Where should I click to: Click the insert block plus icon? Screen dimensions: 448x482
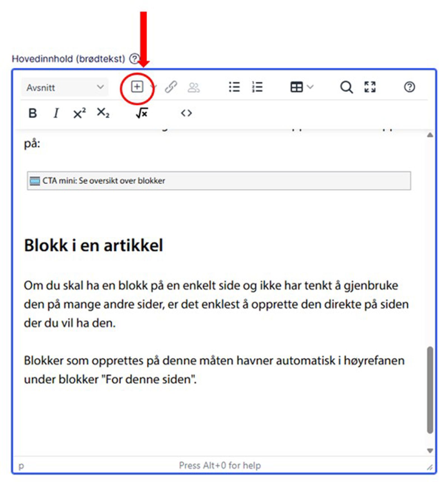click(137, 87)
